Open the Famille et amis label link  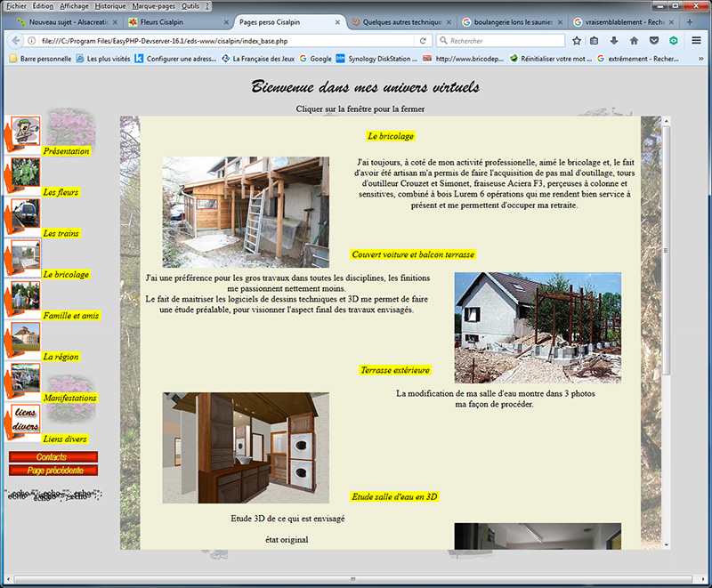(x=71, y=316)
